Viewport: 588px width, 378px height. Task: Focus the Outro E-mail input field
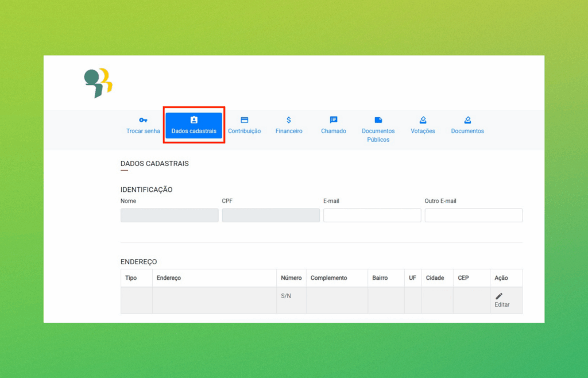click(x=473, y=215)
